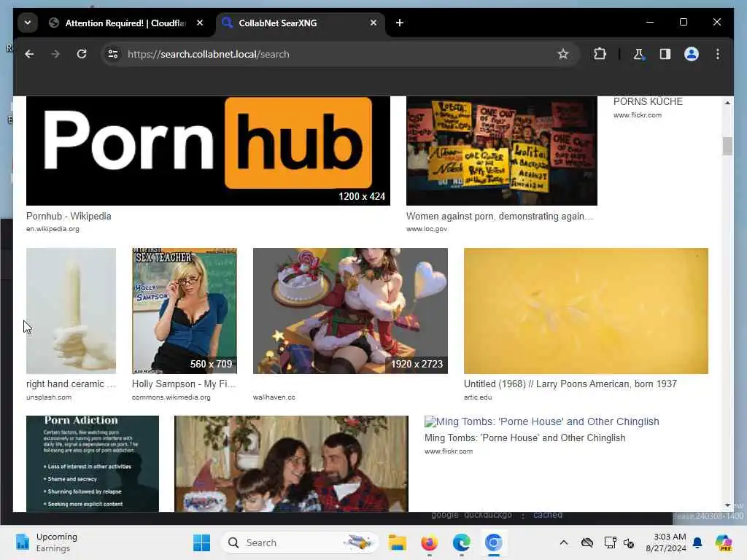Show hidden system tray icons
747x560 pixels.
(564, 542)
